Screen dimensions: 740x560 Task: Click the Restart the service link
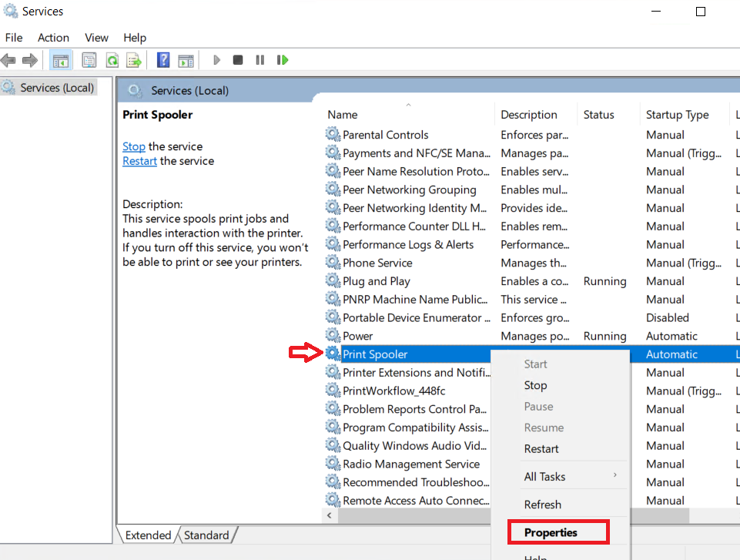pyautogui.click(x=139, y=161)
